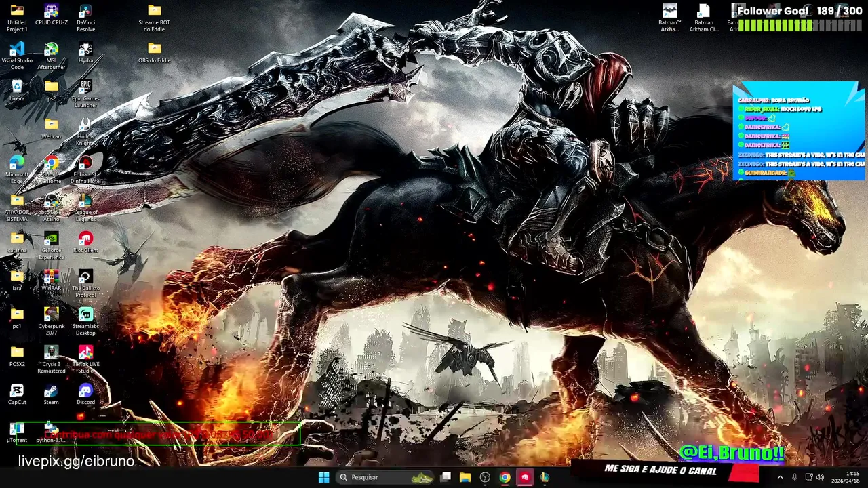Click the microphone tray icon
This screenshot has height=488, width=868.
pyautogui.click(x=795, y=477)
